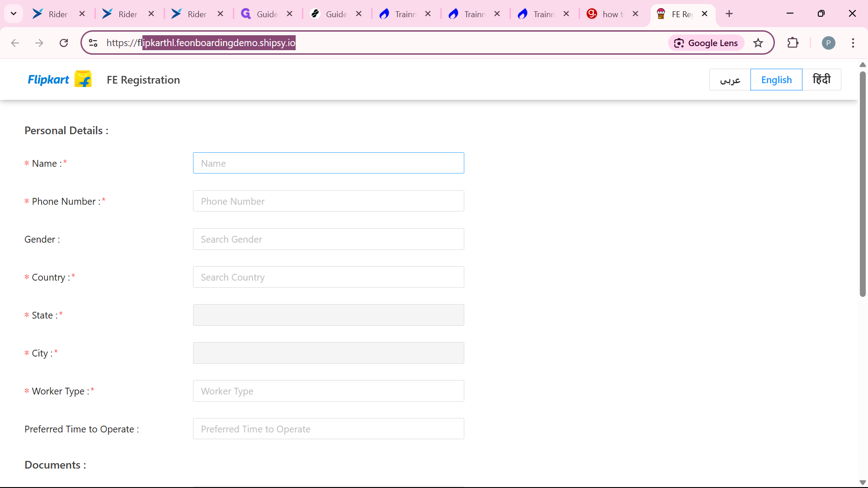Click the browser Forward arrow

coord(39,43)
